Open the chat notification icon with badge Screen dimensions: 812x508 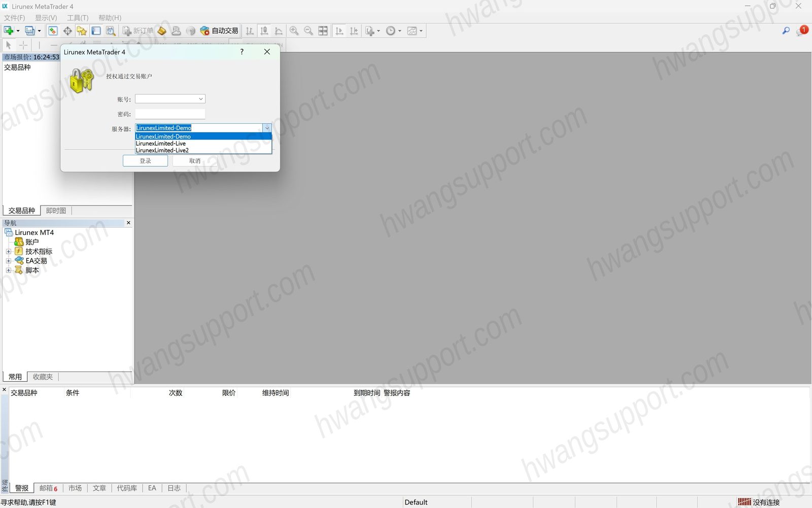802,31
